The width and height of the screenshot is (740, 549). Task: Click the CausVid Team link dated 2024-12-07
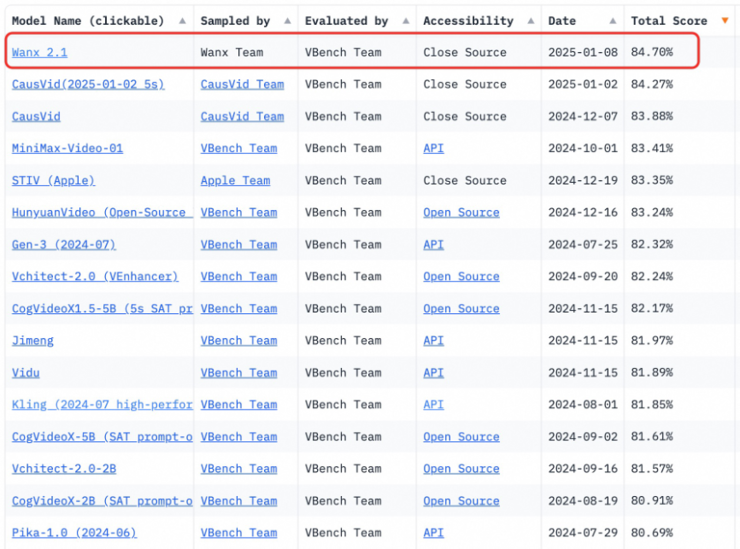pos(242,116)
